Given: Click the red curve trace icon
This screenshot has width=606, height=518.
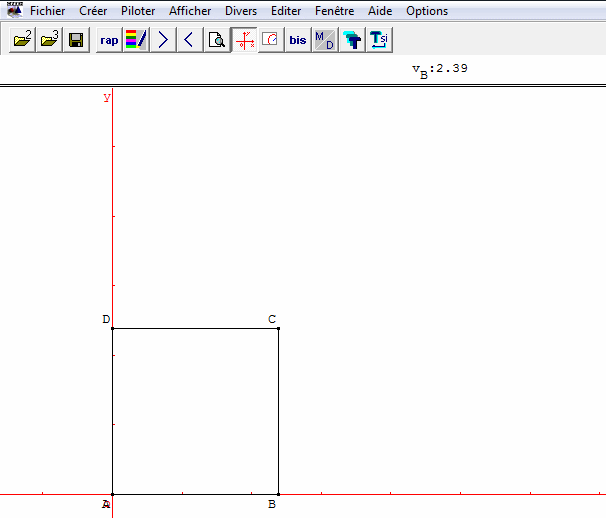Looking at the screenshot, I should [x=270, y=40].
